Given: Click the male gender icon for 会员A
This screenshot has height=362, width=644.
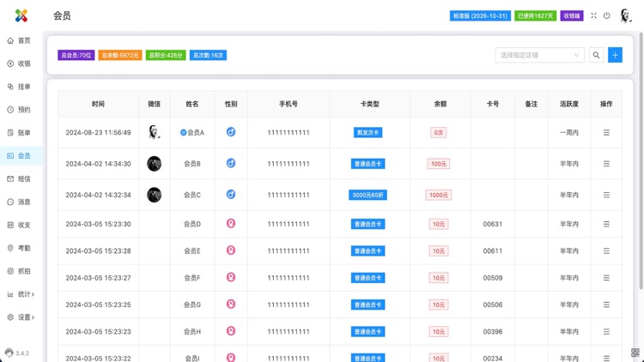Looking at the screenshot, I should click(x=231, y=132).
